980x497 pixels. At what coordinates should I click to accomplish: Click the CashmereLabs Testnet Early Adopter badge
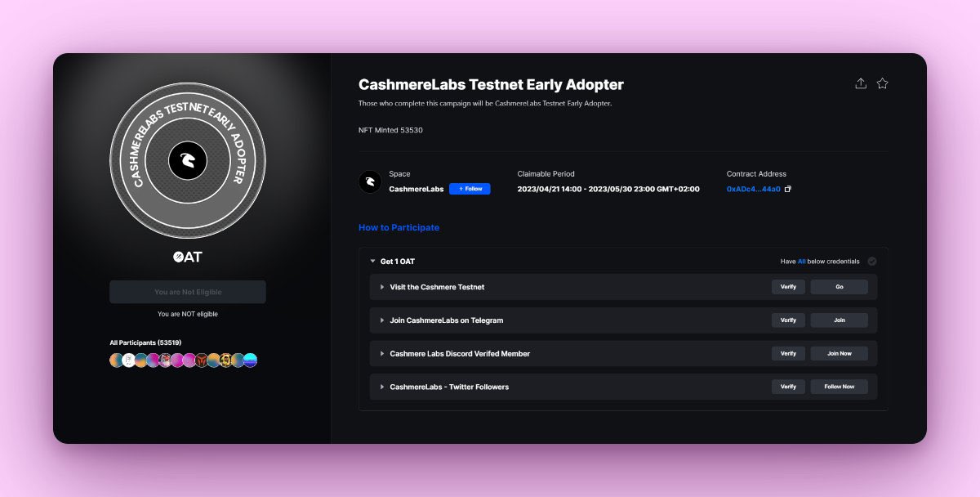point(188,160)
